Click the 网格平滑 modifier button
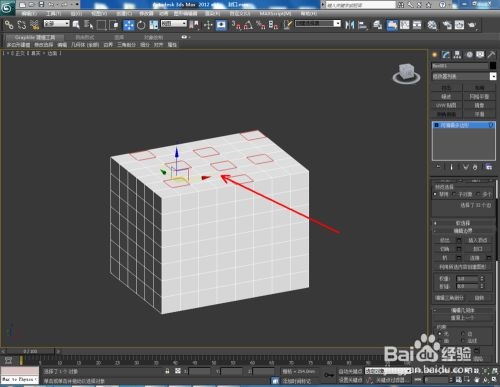Image resolution: width=500 pixels, height=387 pixels. (x=479, y=97)
